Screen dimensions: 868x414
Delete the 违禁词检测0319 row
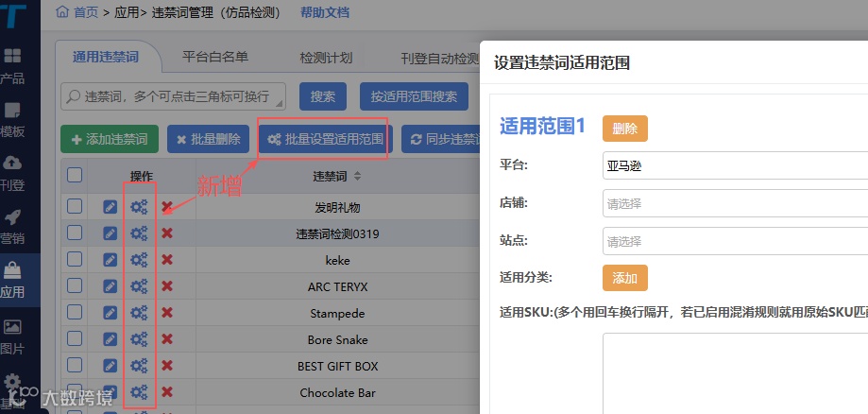pos(167,233)
